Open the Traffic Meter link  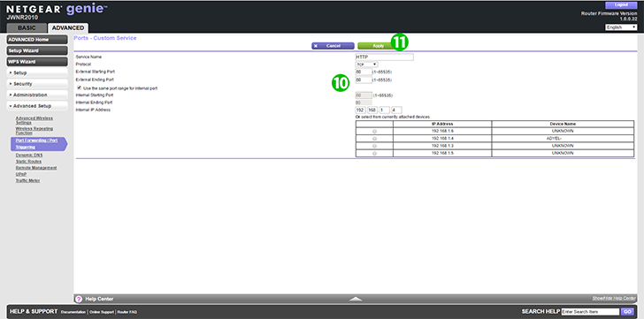28,180
